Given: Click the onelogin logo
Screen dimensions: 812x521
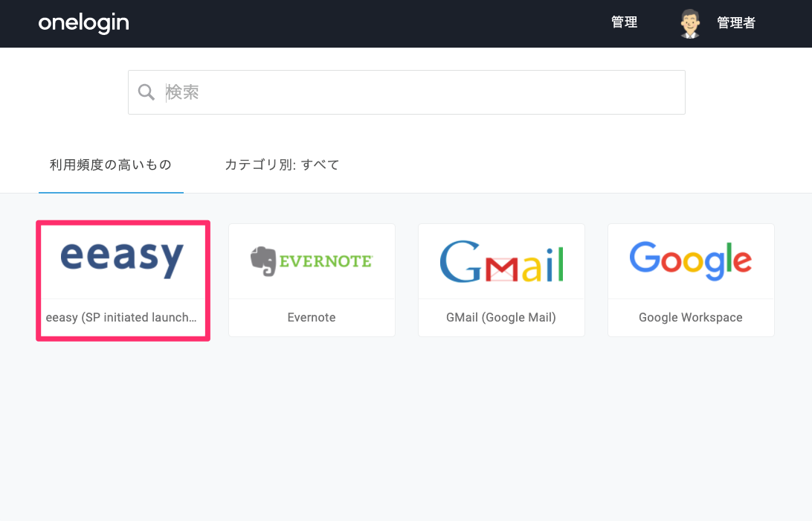Looking at the screenshot, I should tap(84, 23).
